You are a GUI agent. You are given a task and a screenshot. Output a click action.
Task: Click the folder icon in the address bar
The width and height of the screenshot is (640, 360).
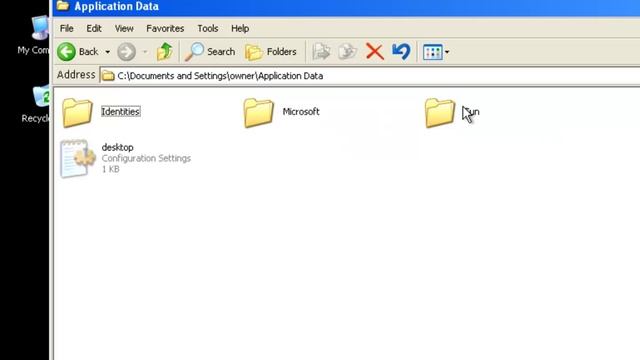tap(108, 76)
